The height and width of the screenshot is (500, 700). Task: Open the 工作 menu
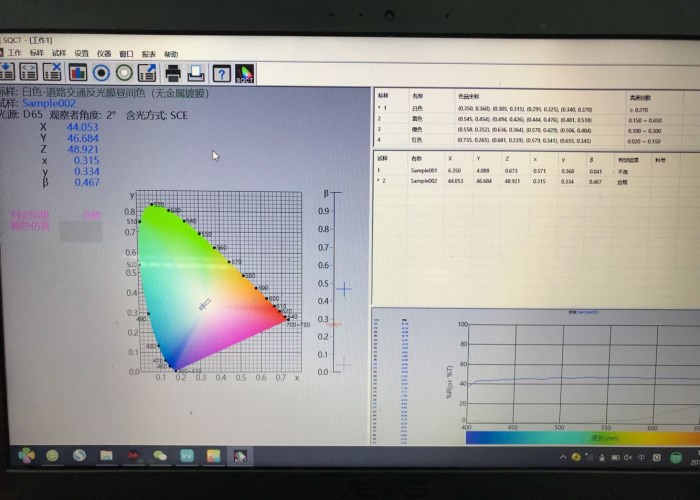[14, 53]
